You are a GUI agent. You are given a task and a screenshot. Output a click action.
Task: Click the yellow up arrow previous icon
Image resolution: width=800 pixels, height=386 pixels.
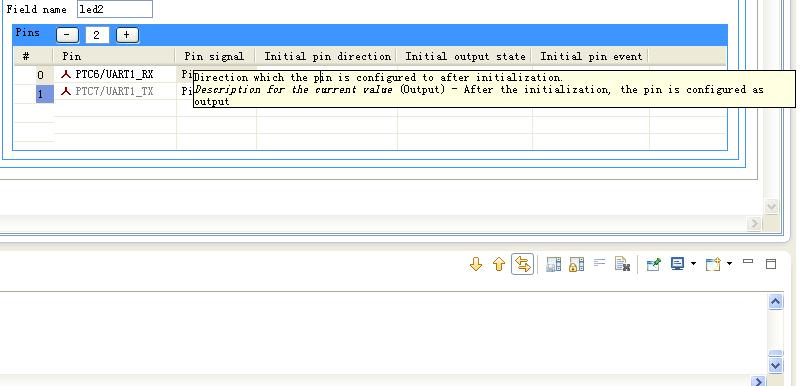[x=499, y=264]
